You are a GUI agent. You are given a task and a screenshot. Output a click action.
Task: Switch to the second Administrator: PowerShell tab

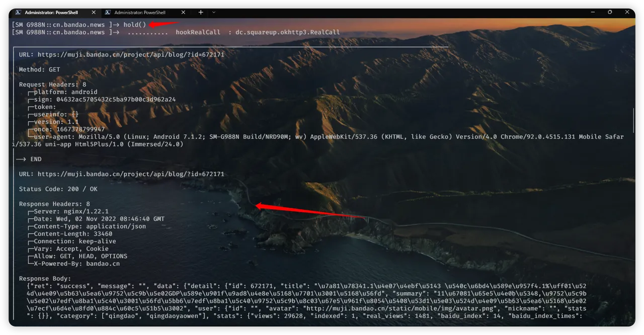pos(140,12)
